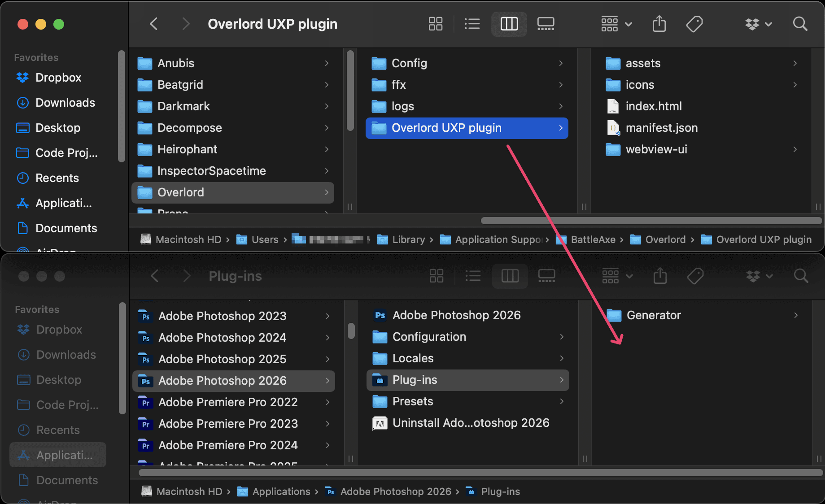The height and width of the screenshot is (504, 825).
Task: Click the Tags icon in the toolbar
Action: click(694, 24)
